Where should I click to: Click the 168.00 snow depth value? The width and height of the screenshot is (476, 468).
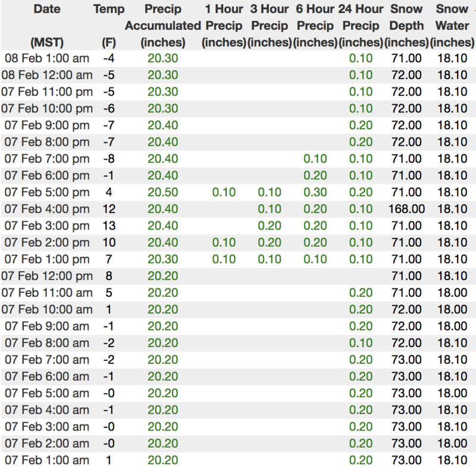pos(407,209)
